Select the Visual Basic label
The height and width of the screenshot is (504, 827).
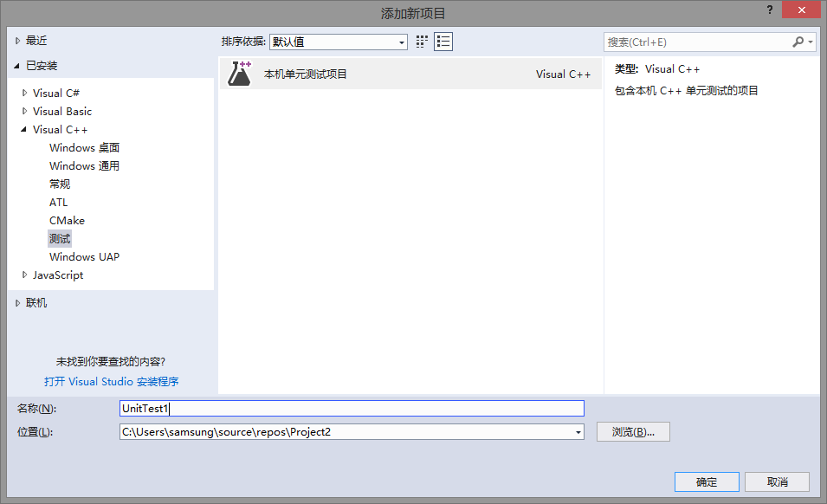pyautogui.click(x=62, y=111)
